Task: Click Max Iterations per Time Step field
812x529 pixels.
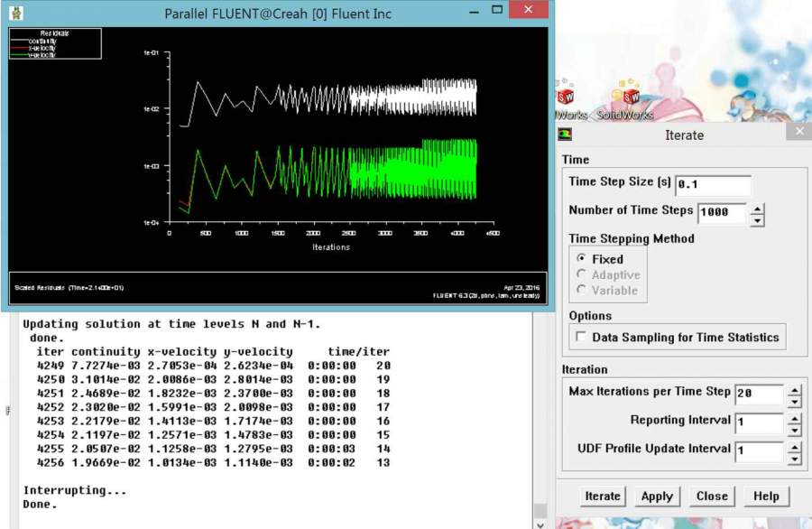Action: [x=759, y=394]
